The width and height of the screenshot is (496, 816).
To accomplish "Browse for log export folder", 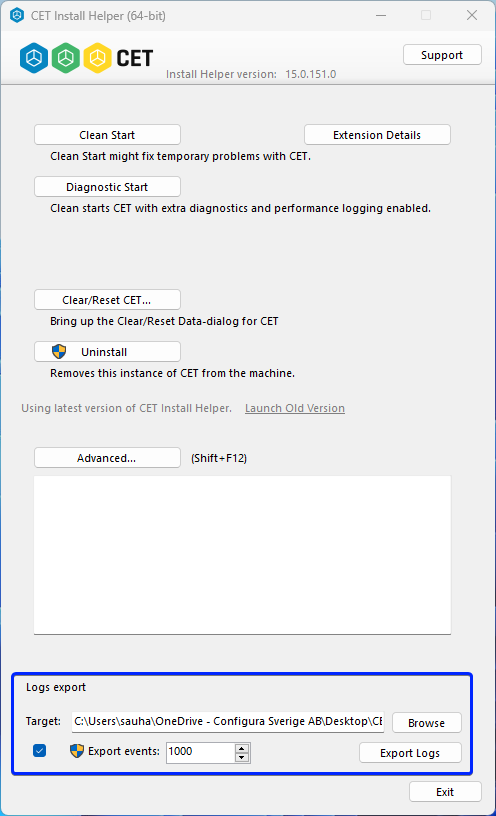I will pos(427,723).
